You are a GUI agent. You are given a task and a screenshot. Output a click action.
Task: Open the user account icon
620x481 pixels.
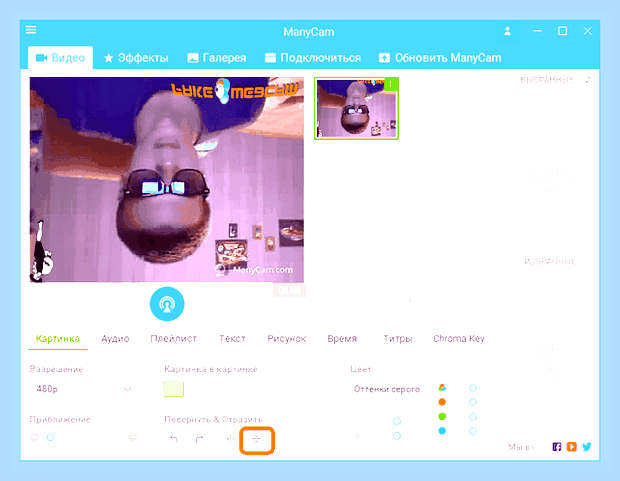[507, 31]
